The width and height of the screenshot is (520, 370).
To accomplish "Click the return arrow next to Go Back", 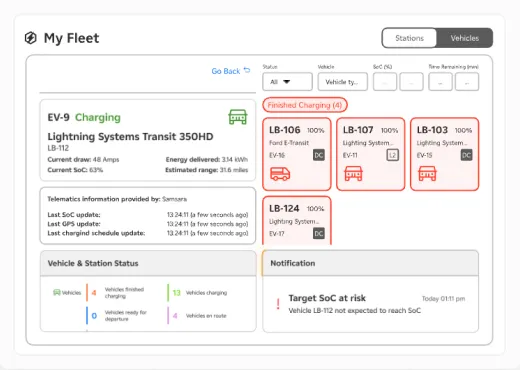I will pos(247,70).
